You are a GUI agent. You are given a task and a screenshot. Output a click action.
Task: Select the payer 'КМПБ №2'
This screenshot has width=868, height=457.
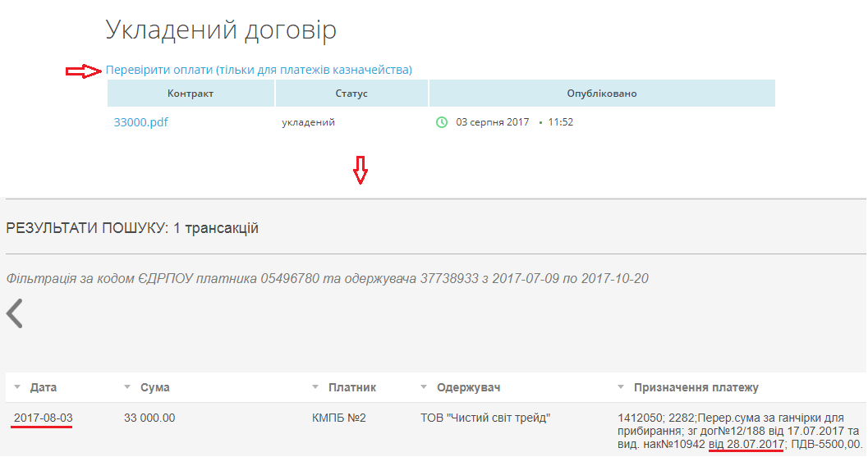tap(339, 418)
